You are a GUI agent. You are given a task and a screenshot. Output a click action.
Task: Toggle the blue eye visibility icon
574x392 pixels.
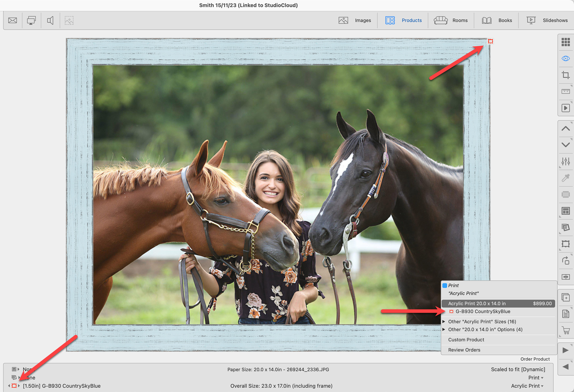(565, 58)
